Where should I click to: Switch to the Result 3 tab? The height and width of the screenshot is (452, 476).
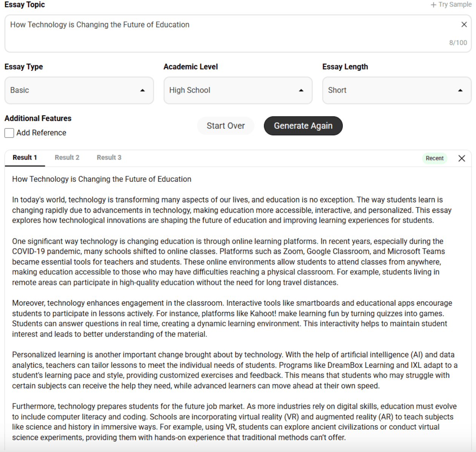109,158
